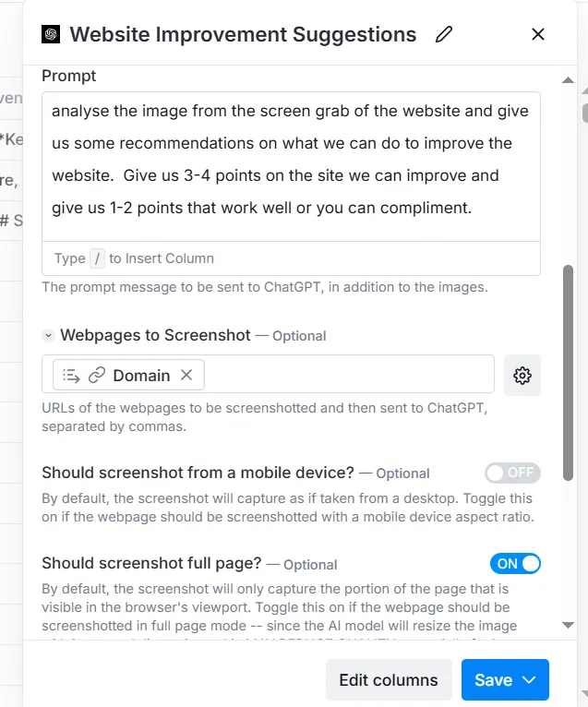Click the list-arrow icon in the Domain chip
This screenshot has height=707, width=588.
[71, 375]
